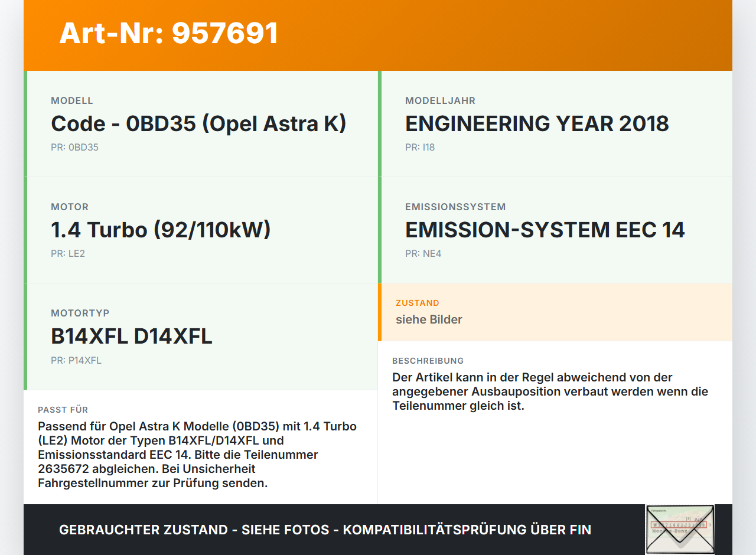Click the Beschreibung paragraph about Ausbauposition
The image size is (756, 555).
[x=549, y=391]
